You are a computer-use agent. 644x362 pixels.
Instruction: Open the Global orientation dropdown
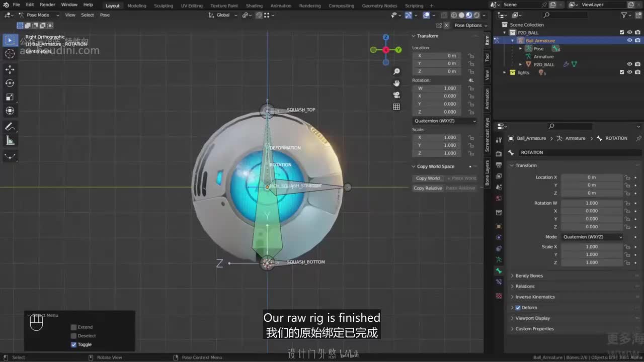(x=222, y=15)
